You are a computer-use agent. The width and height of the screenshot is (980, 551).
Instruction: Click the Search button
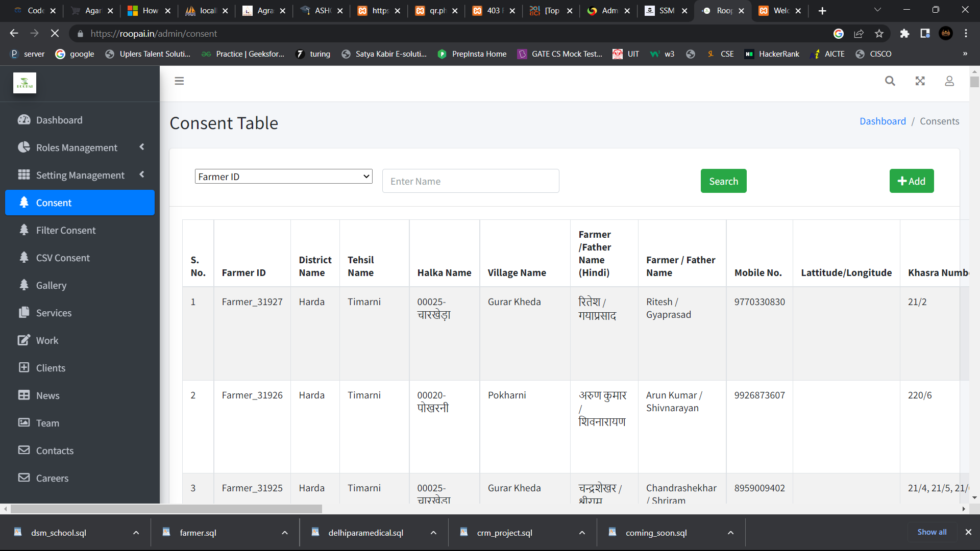click(724, 181)
